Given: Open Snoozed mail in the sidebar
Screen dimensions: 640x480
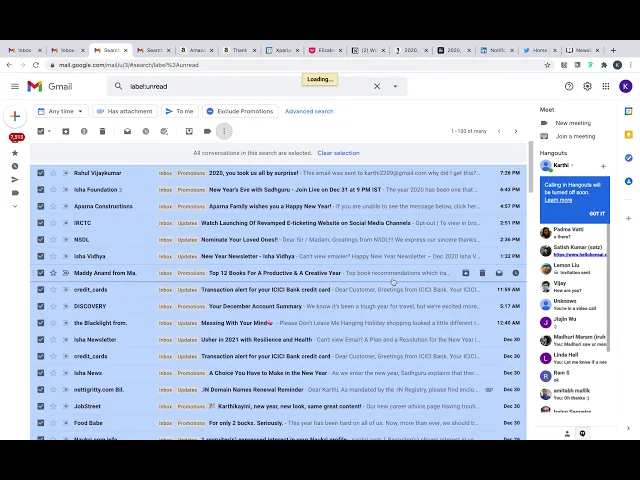Looking at the screenshot, I should pyautogui.click(x=15, y=166).
